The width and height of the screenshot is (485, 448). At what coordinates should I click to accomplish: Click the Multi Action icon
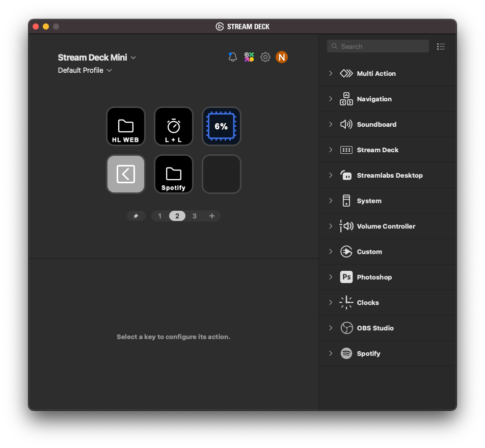click(346, 74)
